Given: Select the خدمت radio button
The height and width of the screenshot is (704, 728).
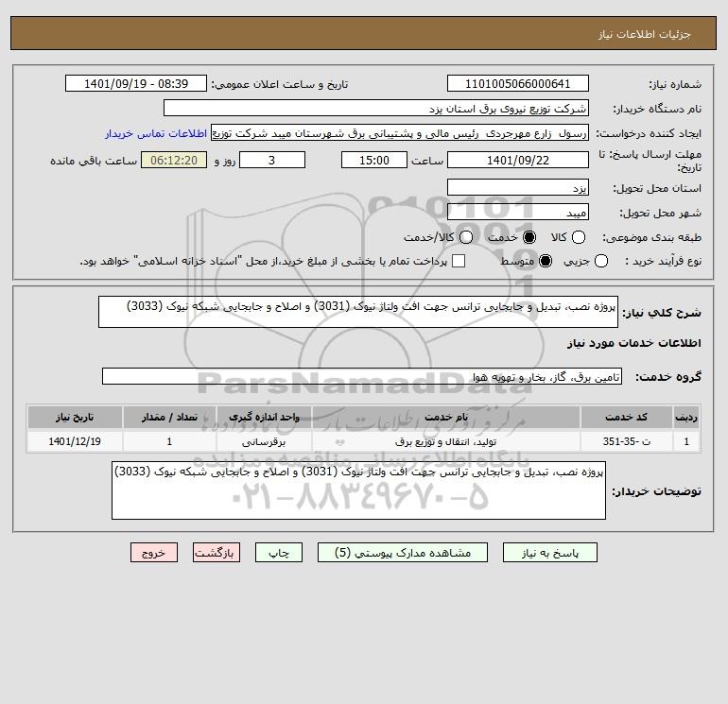Looking at the screenshot, I should [529, 237].
